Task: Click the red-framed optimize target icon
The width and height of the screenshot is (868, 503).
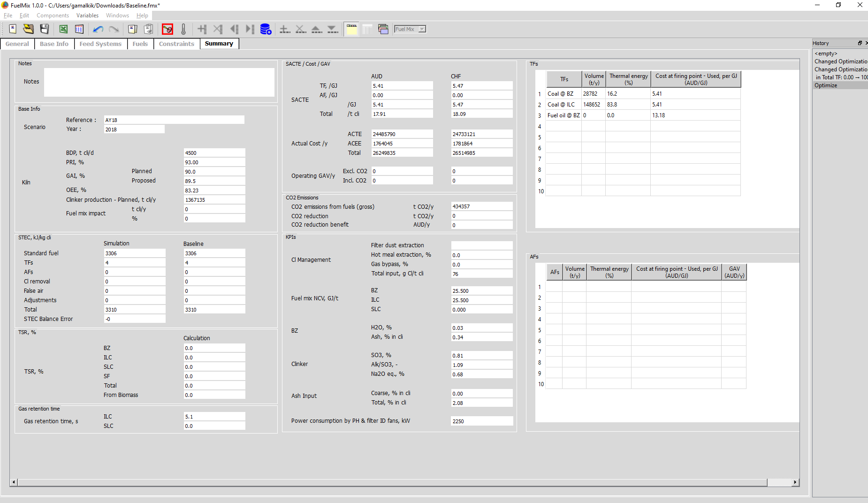Action: (168, 29)
